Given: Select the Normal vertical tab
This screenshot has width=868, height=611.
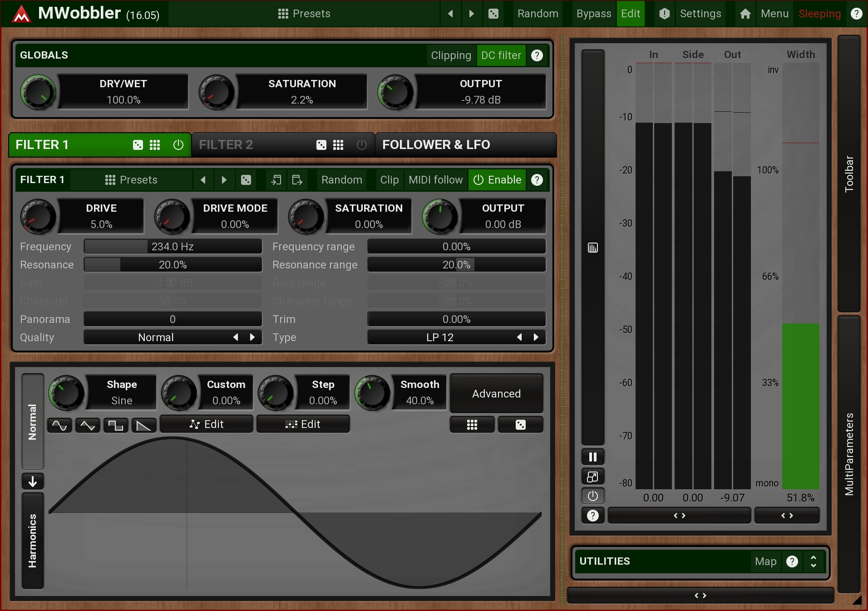Looking at the screenshot, I should click(x=33, y=422).
